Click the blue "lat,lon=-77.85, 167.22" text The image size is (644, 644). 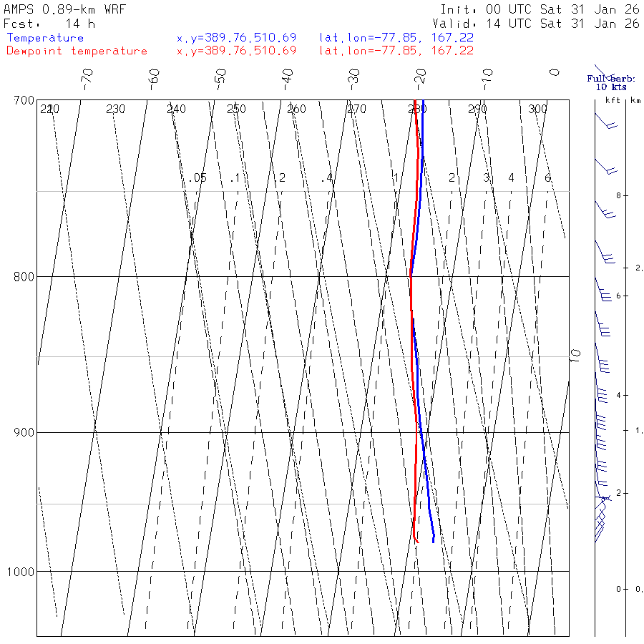(396, 38)
